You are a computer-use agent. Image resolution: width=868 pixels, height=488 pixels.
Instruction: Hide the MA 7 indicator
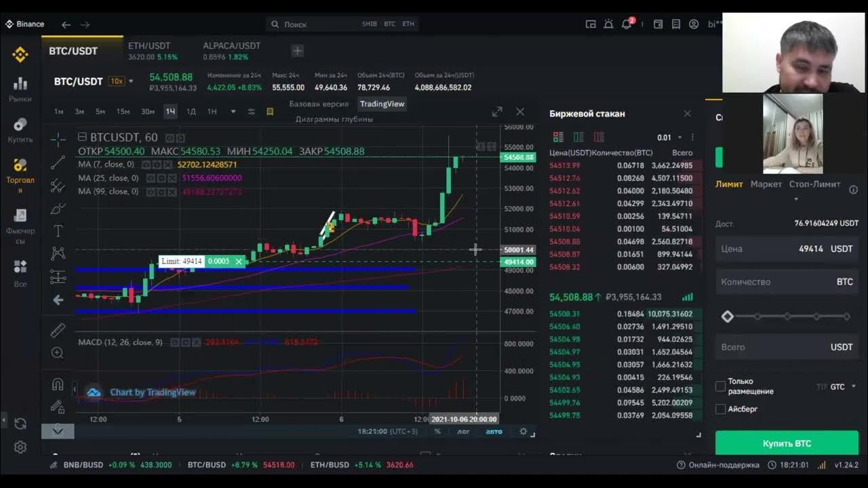(x=146, y=165)
